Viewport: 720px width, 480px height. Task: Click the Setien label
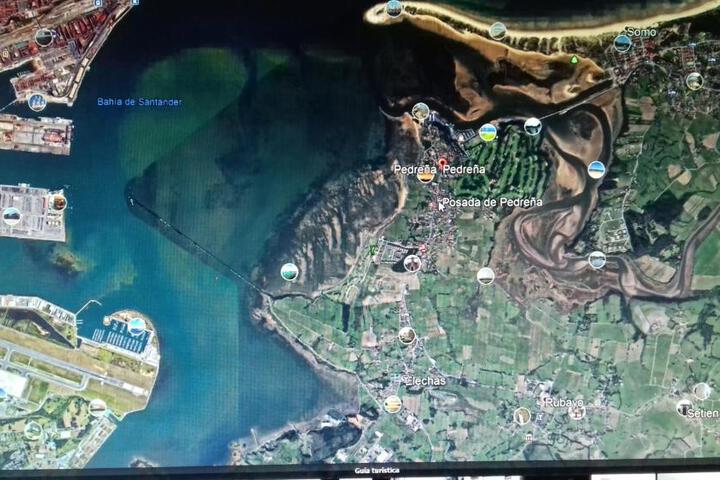(703, 413)
